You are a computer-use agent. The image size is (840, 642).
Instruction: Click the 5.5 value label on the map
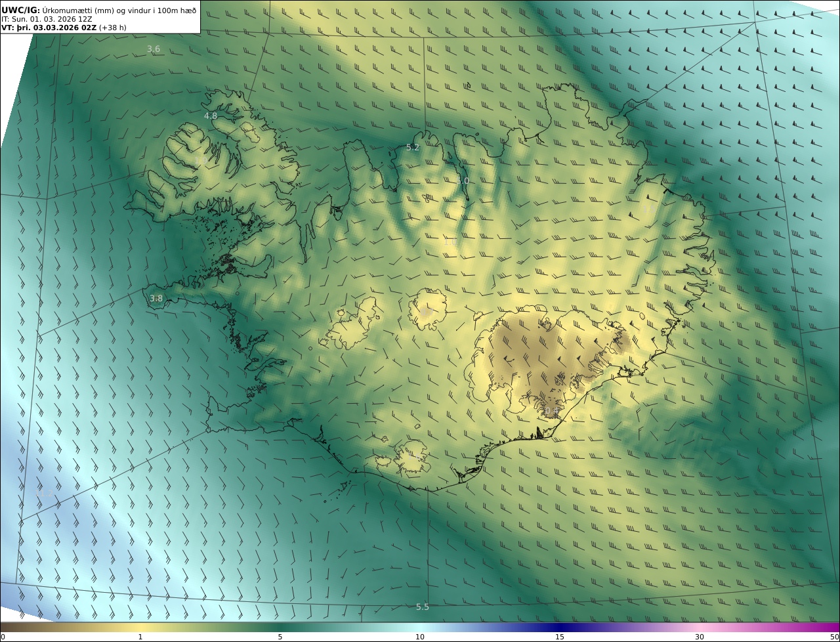click(x=423, y=607)
